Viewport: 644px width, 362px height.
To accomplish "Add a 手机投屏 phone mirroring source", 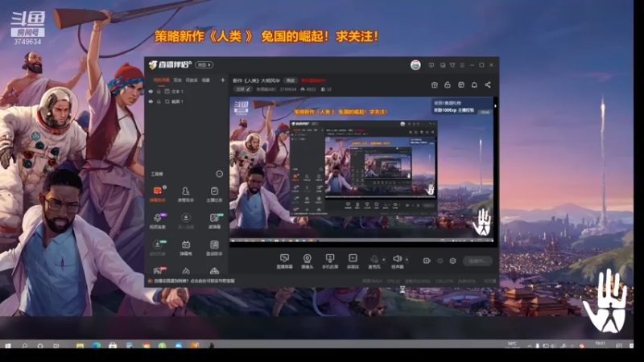I will click(x=330, y=261).
